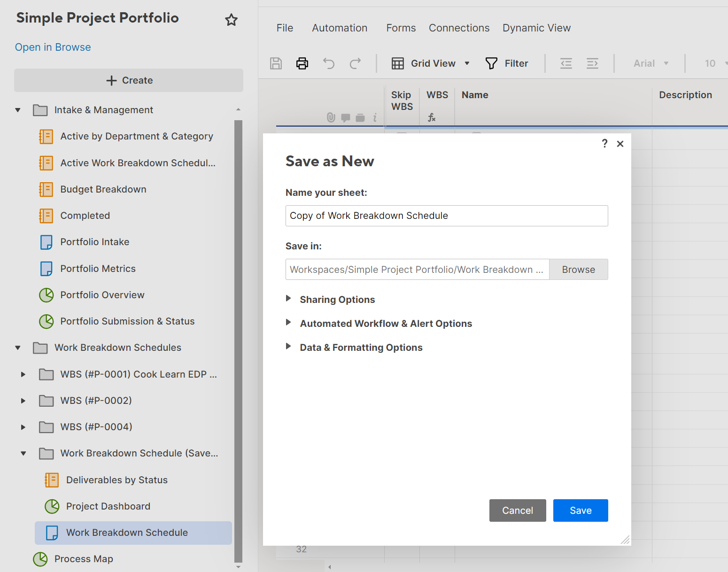The width and height of the screenshot is (728, 572).
Task: Expand Data & Formatting Options
Action: (288, 347)
